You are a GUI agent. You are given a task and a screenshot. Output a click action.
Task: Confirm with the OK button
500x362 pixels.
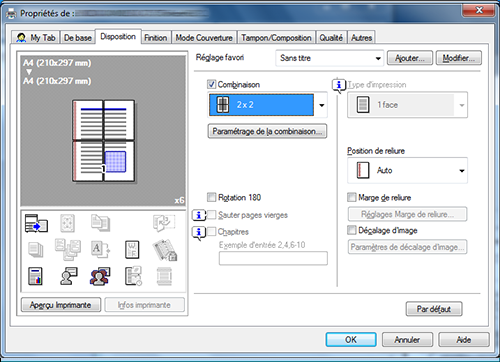pos(351,339)
